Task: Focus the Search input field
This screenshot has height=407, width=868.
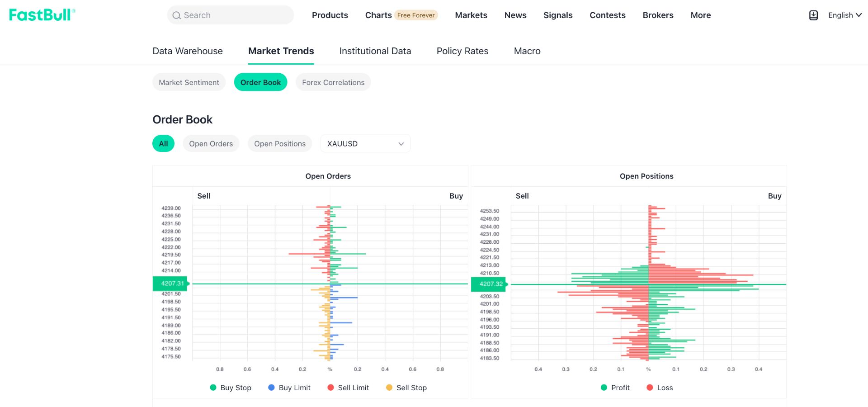Action: coord(230,15)
